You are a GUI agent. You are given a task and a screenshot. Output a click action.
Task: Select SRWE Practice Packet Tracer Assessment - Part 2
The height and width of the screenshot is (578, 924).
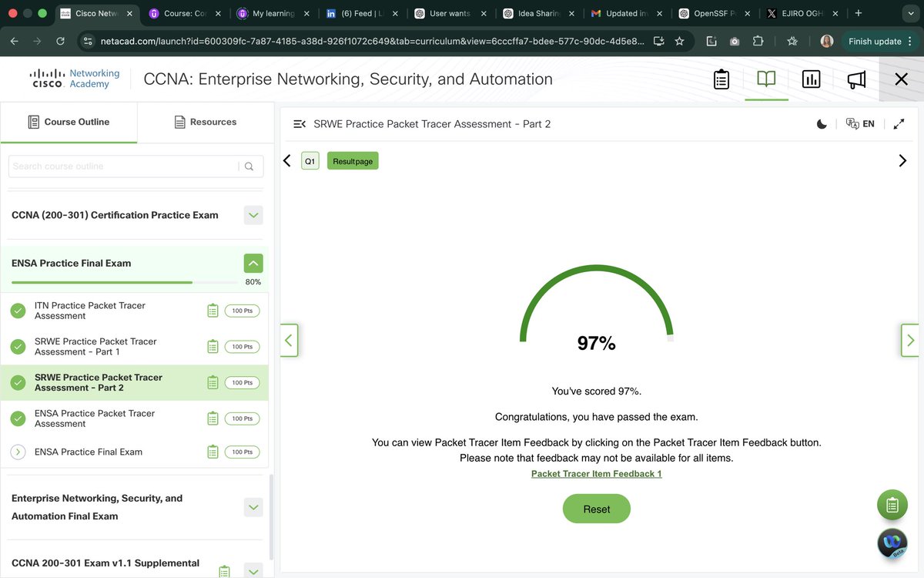(99, 383)
